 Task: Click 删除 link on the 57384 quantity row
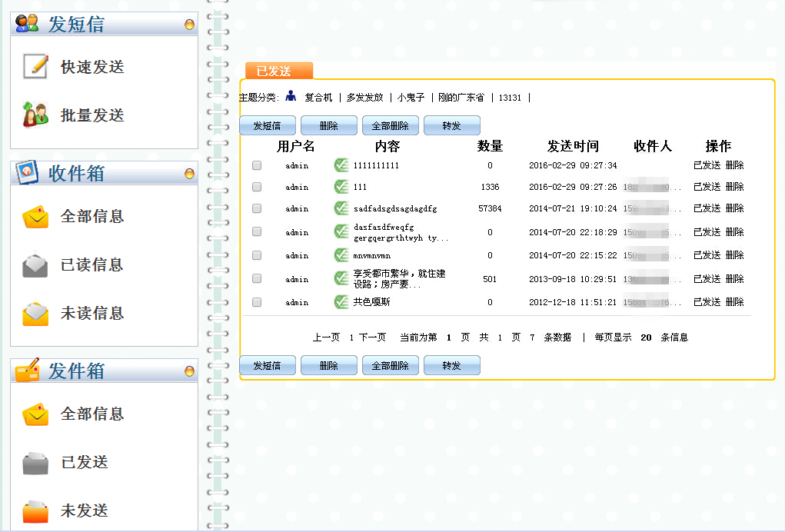click(x=734, y=208)
